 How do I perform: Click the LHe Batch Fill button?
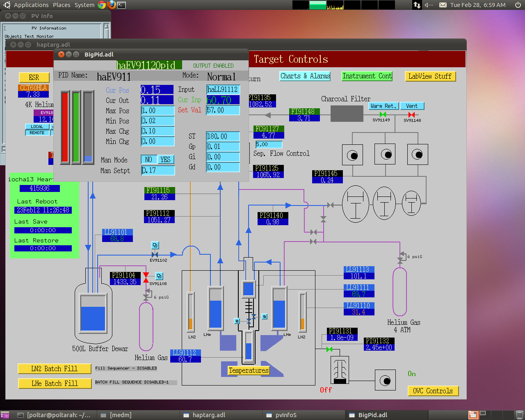pos(55,383)
